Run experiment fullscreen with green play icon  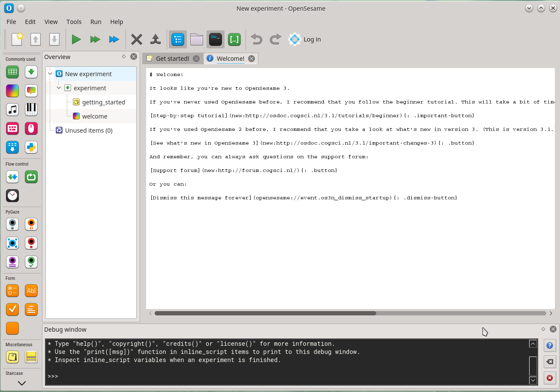76,39
